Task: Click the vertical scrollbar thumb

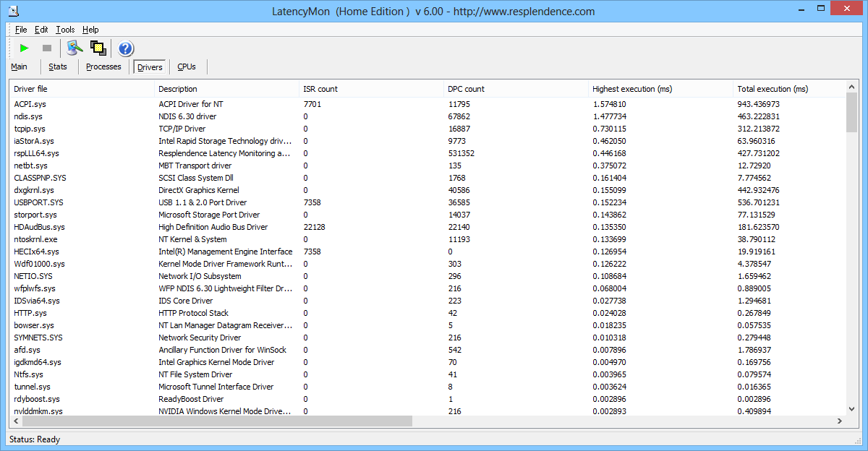Action: point(851,113)
